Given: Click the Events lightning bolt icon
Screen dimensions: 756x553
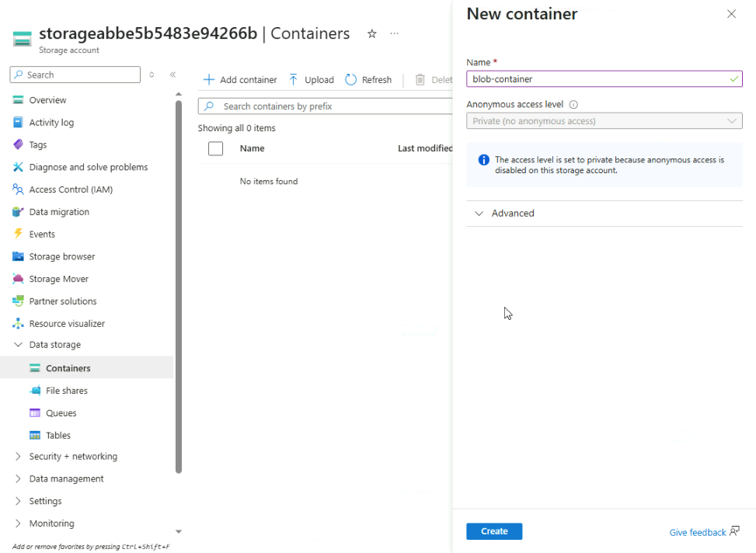Looking at the screenshot, I should coord(18,234).
